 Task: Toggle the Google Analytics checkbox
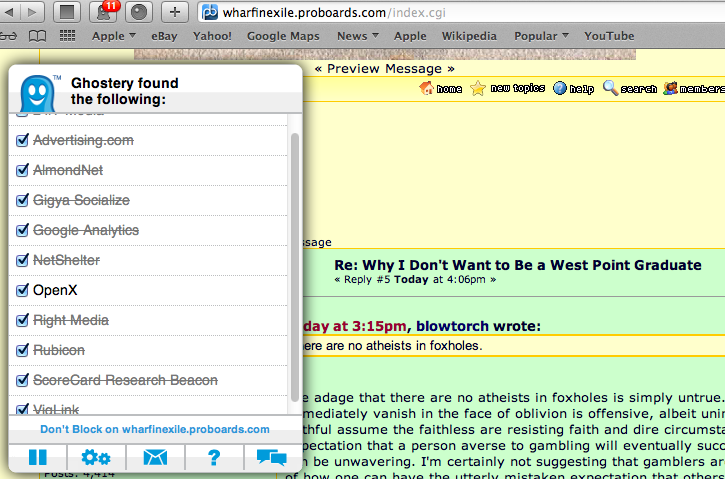coord(22,230)
